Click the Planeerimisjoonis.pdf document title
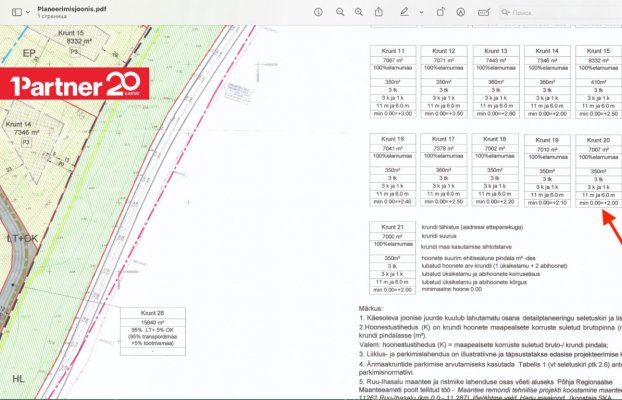This screenshot has width=622, height=400. (74, 6)
